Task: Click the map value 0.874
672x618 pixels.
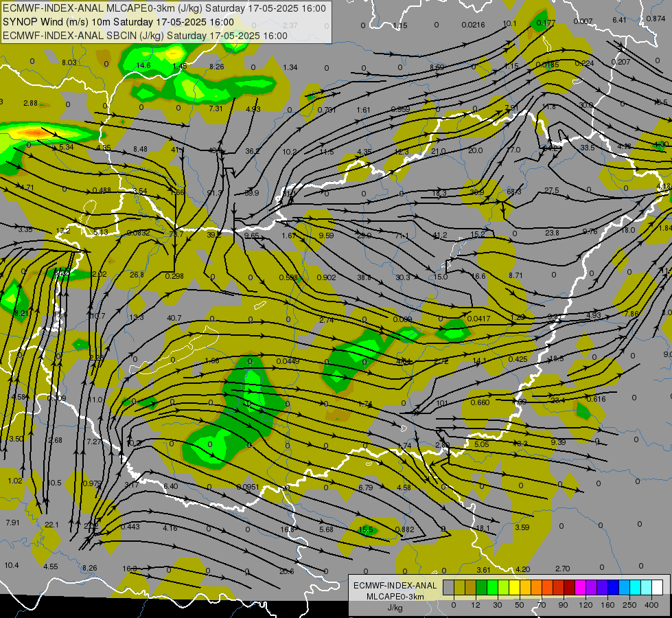Action: click(656, 19)
